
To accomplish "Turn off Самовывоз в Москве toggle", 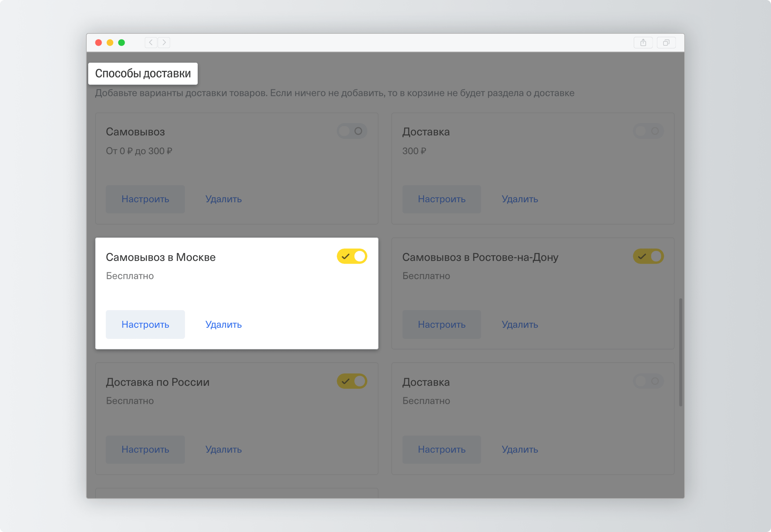I will tap(352, 256).
